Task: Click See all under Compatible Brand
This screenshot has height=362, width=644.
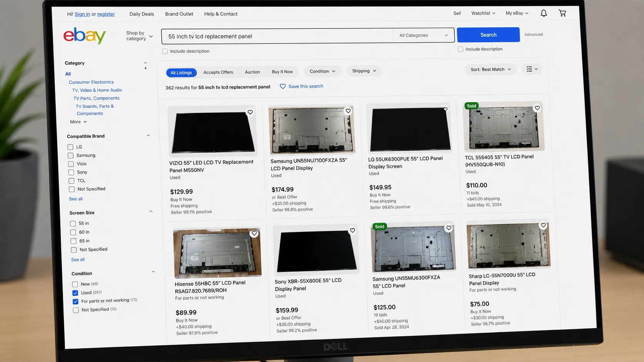Action: 76,199
